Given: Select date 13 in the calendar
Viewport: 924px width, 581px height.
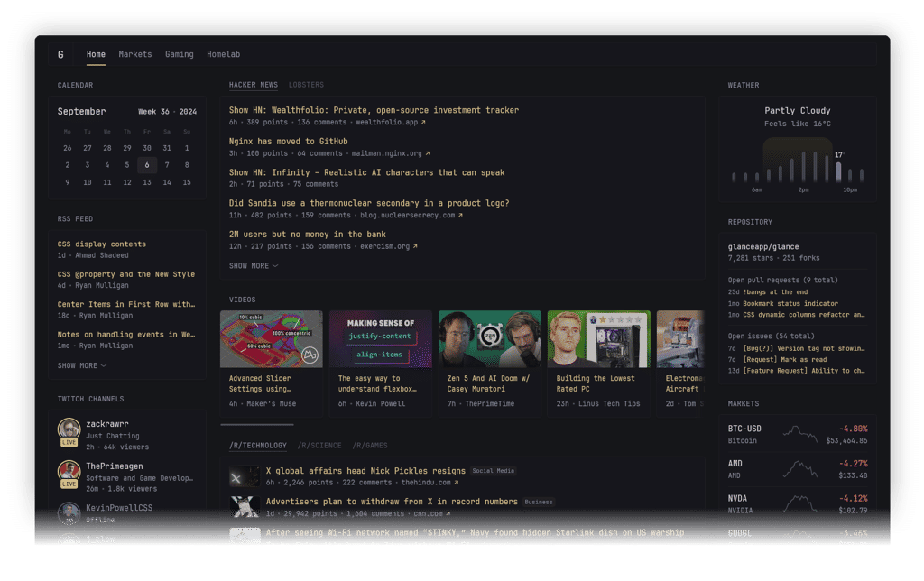Looking at the screenshot, I should point(147,182).
